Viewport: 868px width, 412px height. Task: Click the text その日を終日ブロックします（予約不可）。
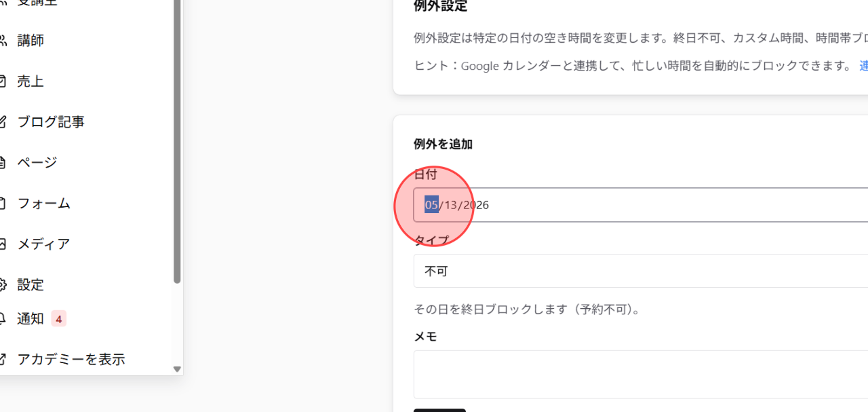coord(527,310)
